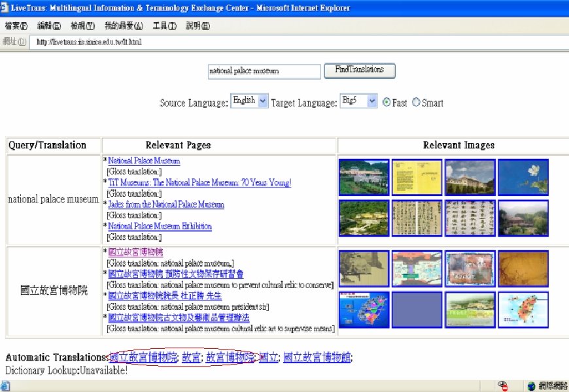The height and width of the screenshot is (392, 569).
Task: Open the green hillside museum thumbnail
Action: [x=364, y=218]
